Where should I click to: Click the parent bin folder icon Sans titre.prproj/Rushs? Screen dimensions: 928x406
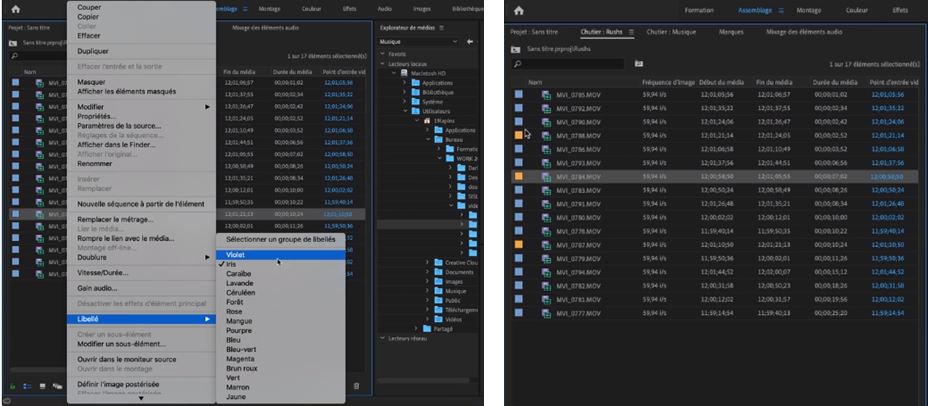point(516,48)
